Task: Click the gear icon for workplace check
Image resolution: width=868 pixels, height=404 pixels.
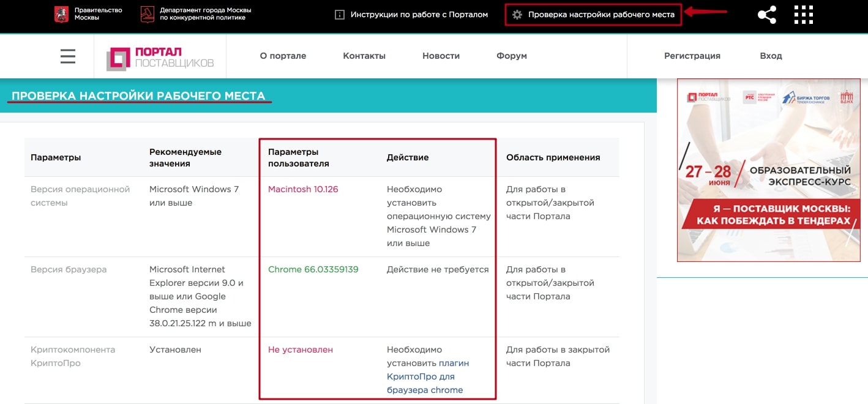Action: [517, 15]
